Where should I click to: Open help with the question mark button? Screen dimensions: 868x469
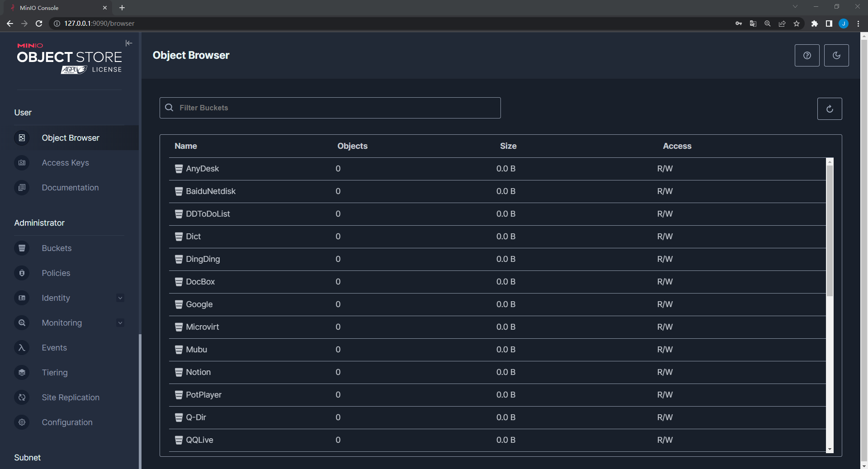point(807,55)
